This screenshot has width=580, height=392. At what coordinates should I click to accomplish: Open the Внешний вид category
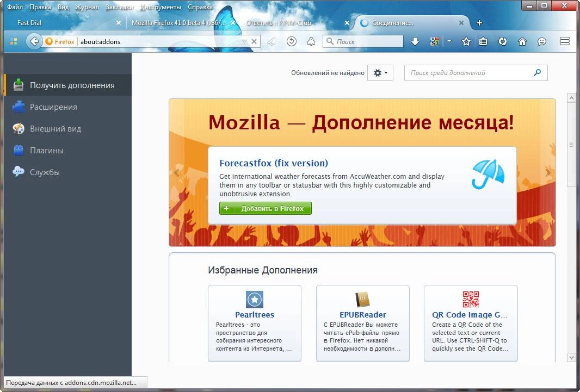(x=67, y=128)
